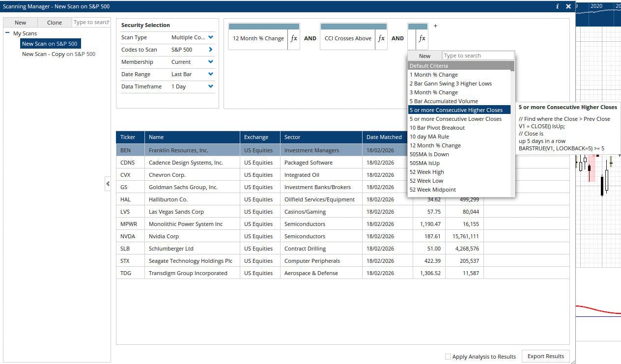
Task: Sort by Ticker column header
Action: [x=130, y=137]
